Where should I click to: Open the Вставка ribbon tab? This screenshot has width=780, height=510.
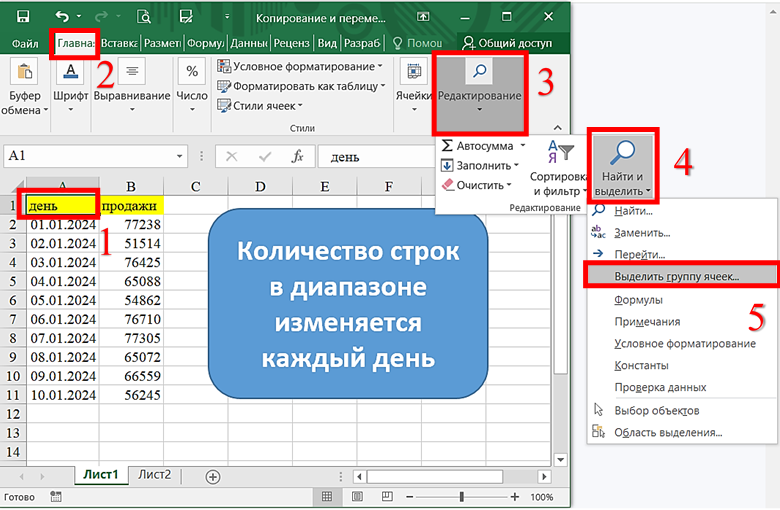click(x=119, y=43)
